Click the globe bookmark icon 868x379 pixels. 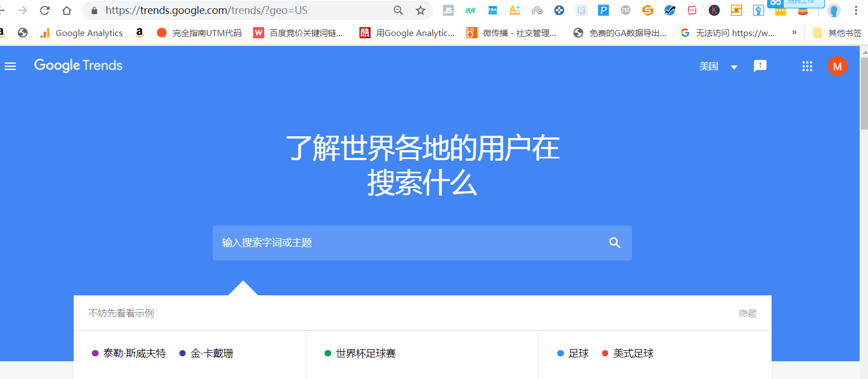(x=23, y=33)
